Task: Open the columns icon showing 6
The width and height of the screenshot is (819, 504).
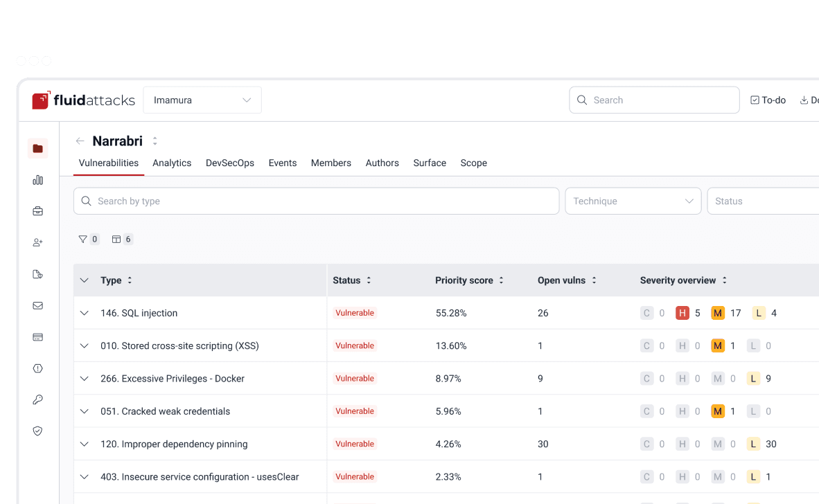Action: click(x=116, y=239)
